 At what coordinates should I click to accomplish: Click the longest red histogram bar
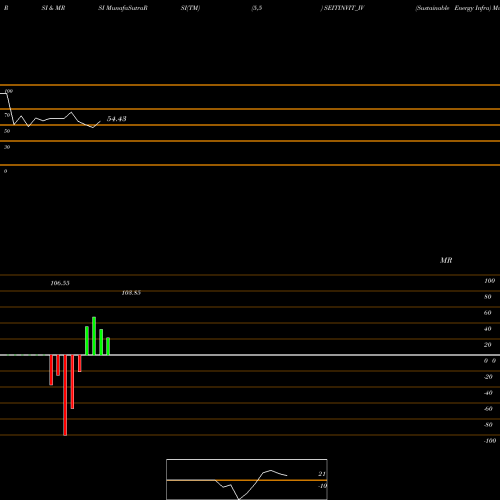pos(65,395)
